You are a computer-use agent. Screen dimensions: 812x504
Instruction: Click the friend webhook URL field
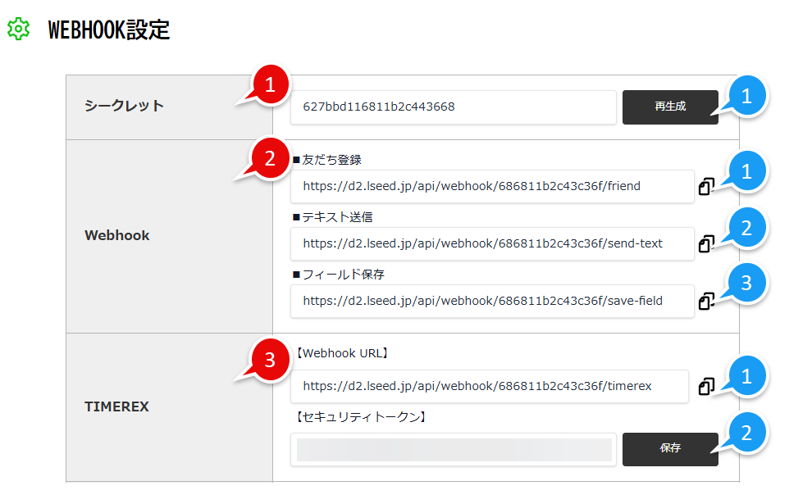490,187
